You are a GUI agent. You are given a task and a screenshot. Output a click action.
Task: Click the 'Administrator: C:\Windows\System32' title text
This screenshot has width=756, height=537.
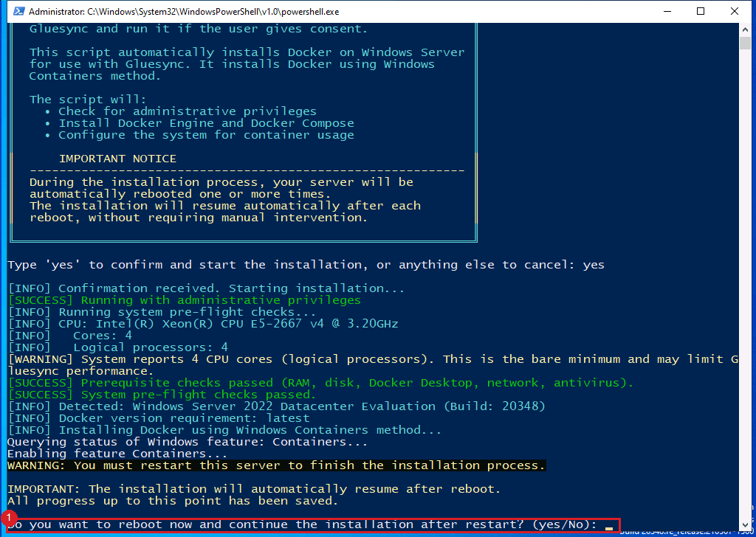click(184, 11)
